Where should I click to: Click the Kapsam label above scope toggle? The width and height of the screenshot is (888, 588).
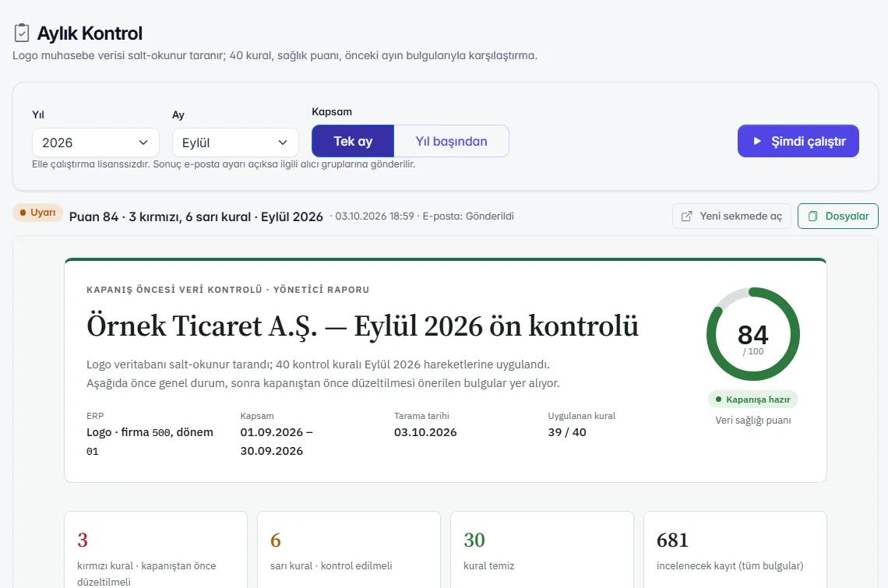[332, 111]
